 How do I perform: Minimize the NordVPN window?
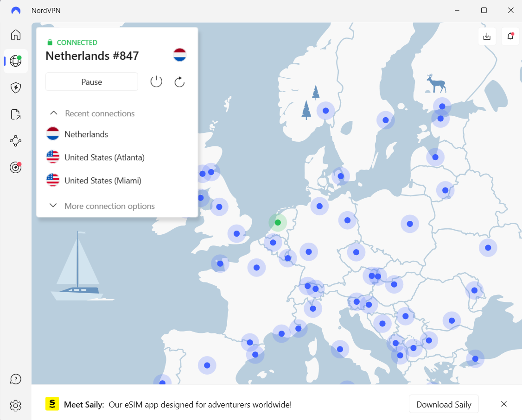click(x=457, y=10)
